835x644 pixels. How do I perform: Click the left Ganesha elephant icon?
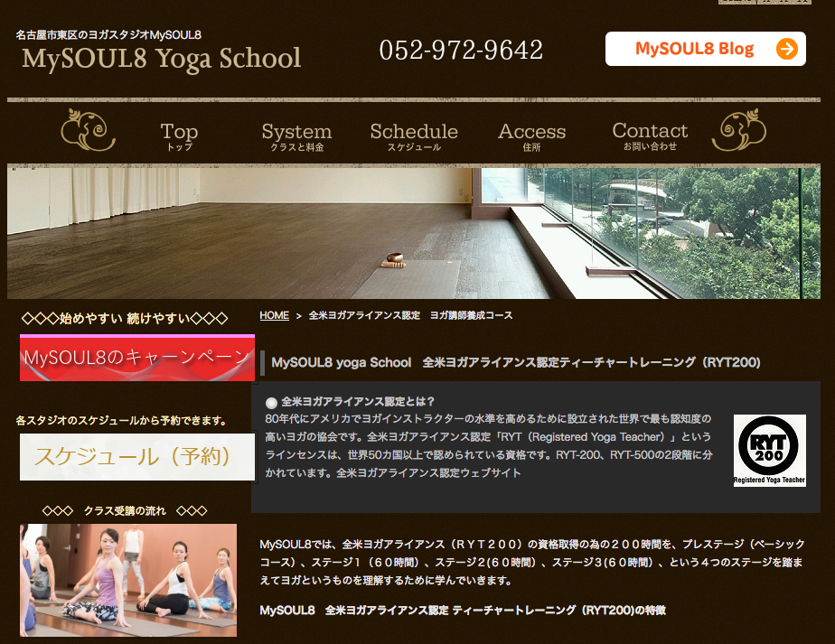pyautogui.click(x=88, y=130)
